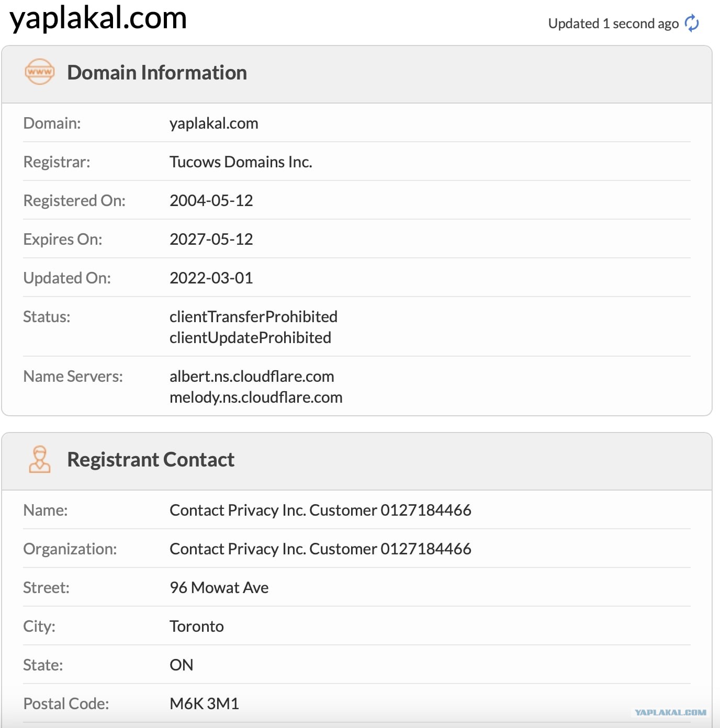Click the orange WWW globe icon

40,72
